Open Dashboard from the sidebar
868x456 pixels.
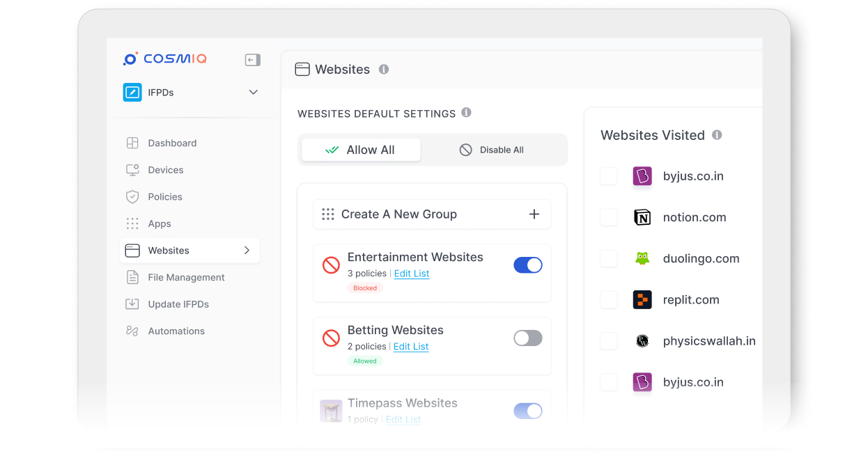click(x=172, y=143)
